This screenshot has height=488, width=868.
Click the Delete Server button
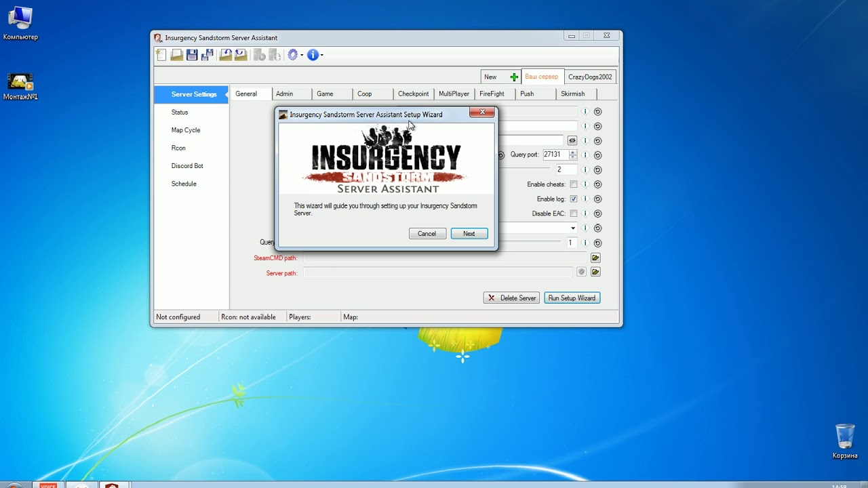(x=512, y=298)
